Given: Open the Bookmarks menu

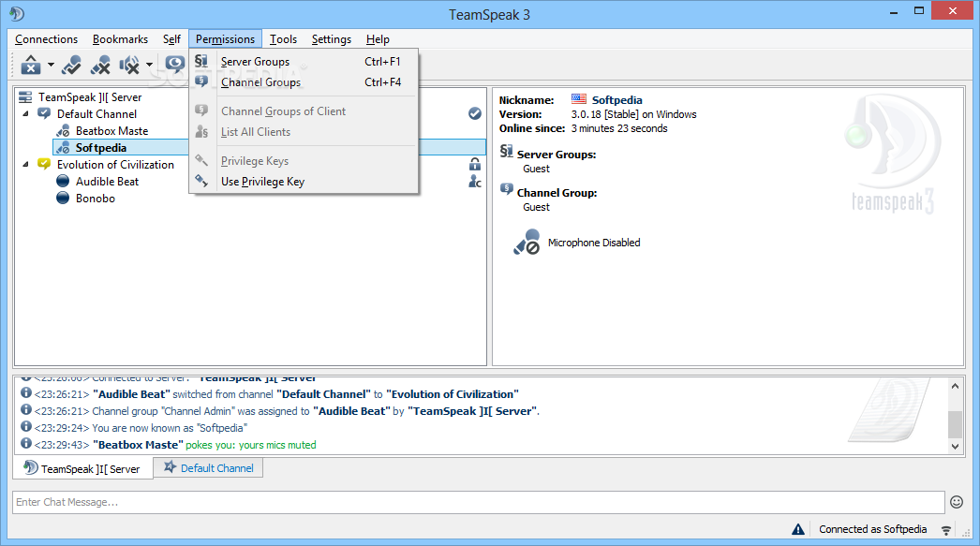Looking at the screenshot, I should [120, 38].
